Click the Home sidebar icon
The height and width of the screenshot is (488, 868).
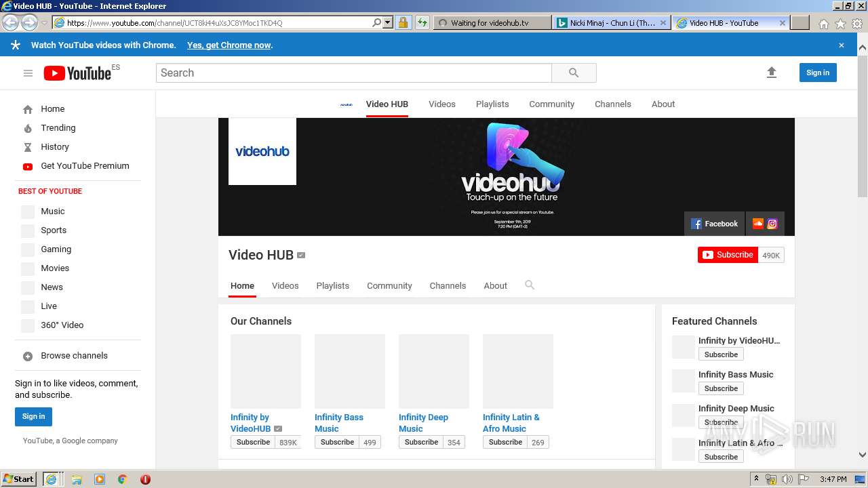(28, 109)
